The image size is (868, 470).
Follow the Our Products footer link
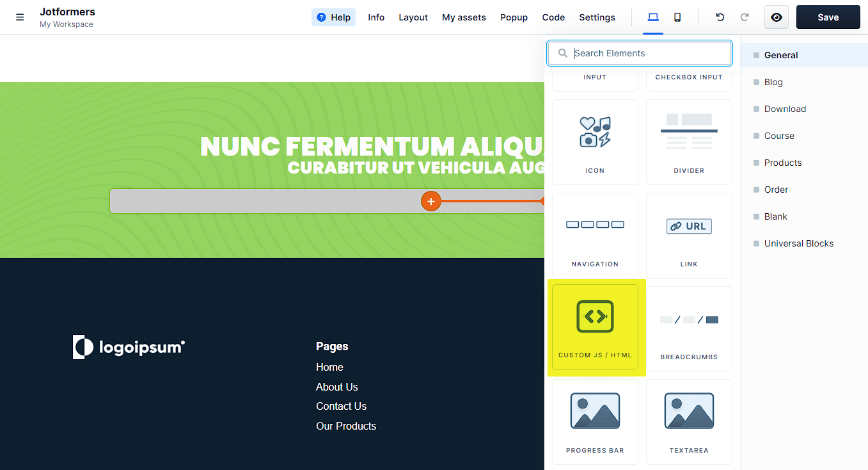click(346, 426)
